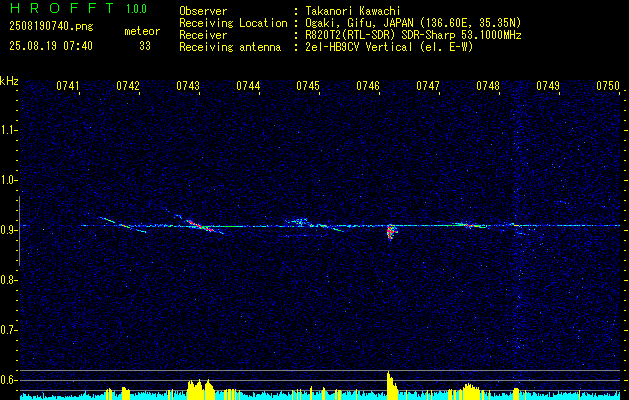Viewport: 629px width, 400px height.
Task: Click the 0744 time marker
Action: click(248, 86)
